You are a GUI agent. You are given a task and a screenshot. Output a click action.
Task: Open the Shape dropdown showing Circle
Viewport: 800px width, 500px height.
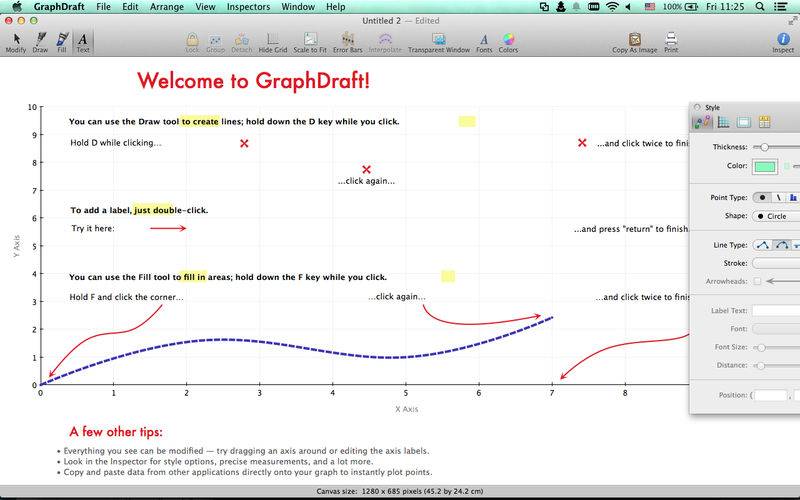[776, 216]
